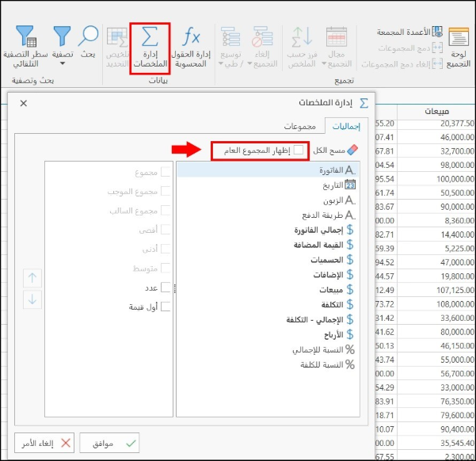Select مبيعات sales field in list

pos(268,290)
